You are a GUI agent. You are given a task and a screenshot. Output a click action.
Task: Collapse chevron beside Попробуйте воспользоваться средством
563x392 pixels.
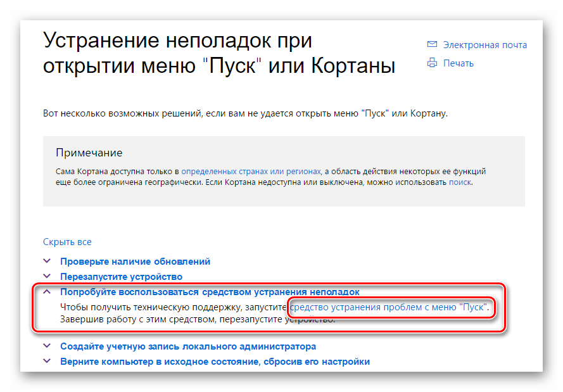tap(47, 292)
